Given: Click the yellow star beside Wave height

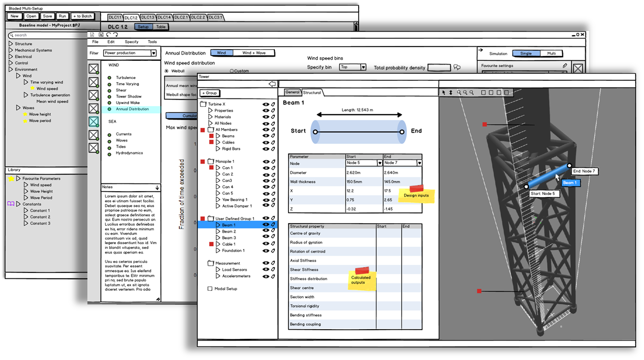Looking at the screenshot, I should click(x=25, y=114).
